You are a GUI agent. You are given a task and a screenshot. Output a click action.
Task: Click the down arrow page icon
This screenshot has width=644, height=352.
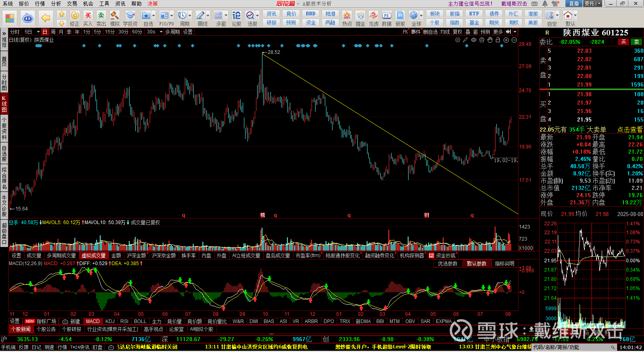point(62,23)
